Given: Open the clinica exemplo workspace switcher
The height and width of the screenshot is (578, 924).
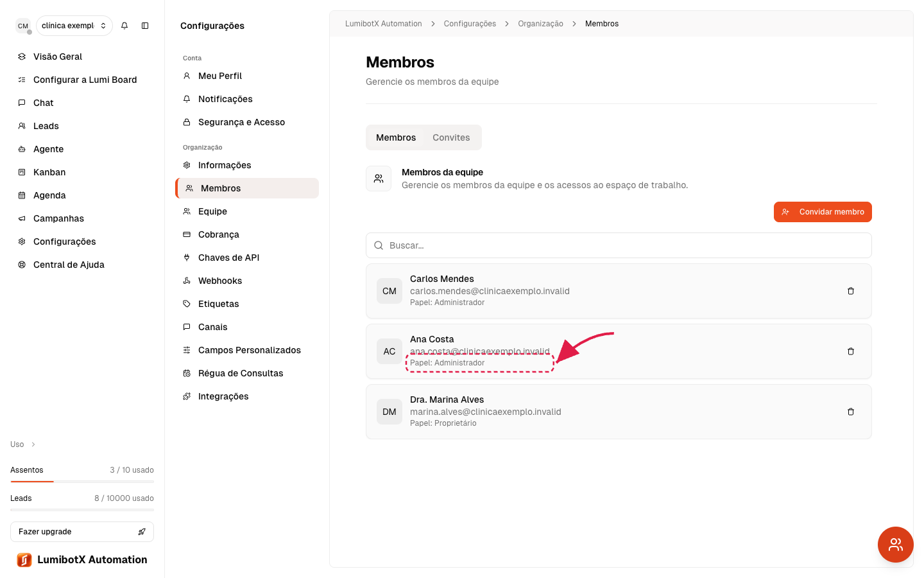Looking at the screenshot, I should point(74,26).
